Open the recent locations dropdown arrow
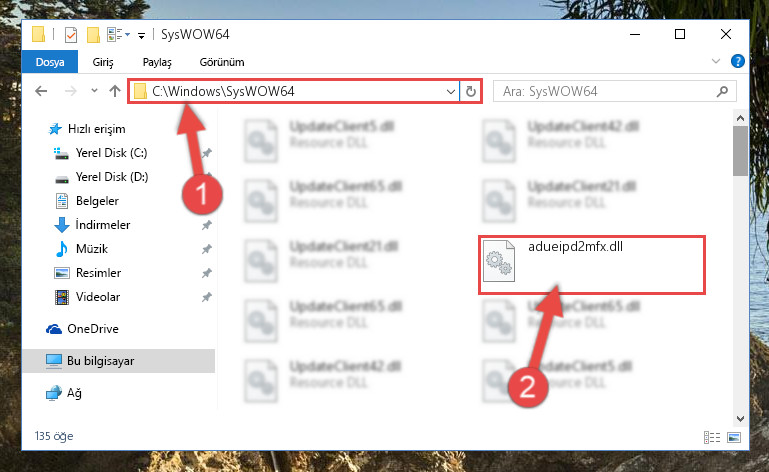Viewport: 769px width, 472px height. click(94, 91)
